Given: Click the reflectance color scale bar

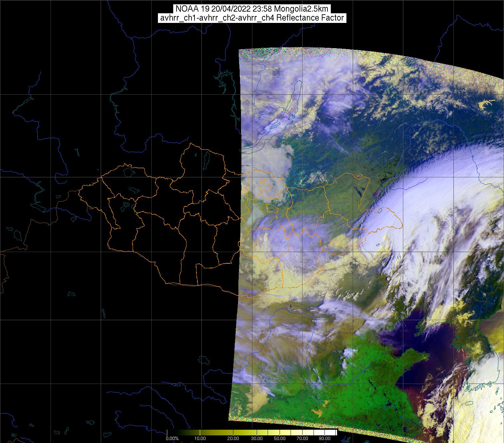Looking at the screenshot, I should (252, 432).
